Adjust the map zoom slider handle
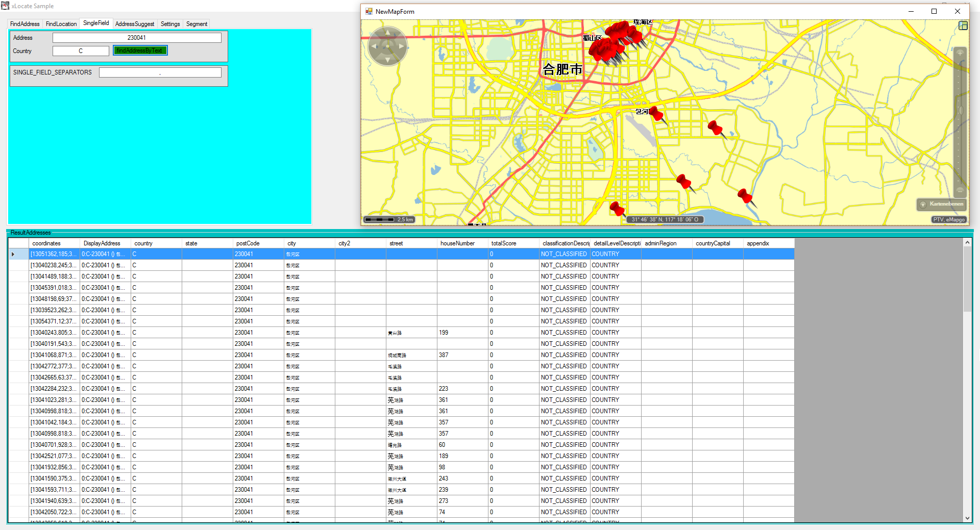This screenshot has height=530, width=980. pos(960,110)
